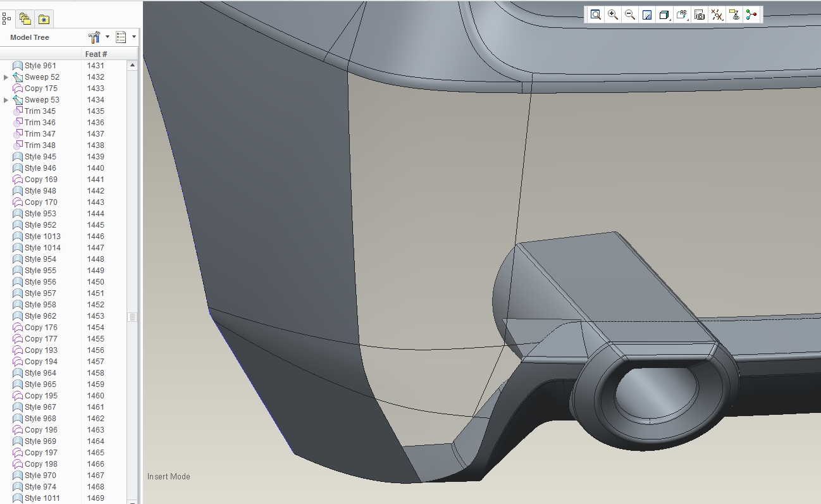
Task: Select Style 962 in the tree
Action: point(40,316)
